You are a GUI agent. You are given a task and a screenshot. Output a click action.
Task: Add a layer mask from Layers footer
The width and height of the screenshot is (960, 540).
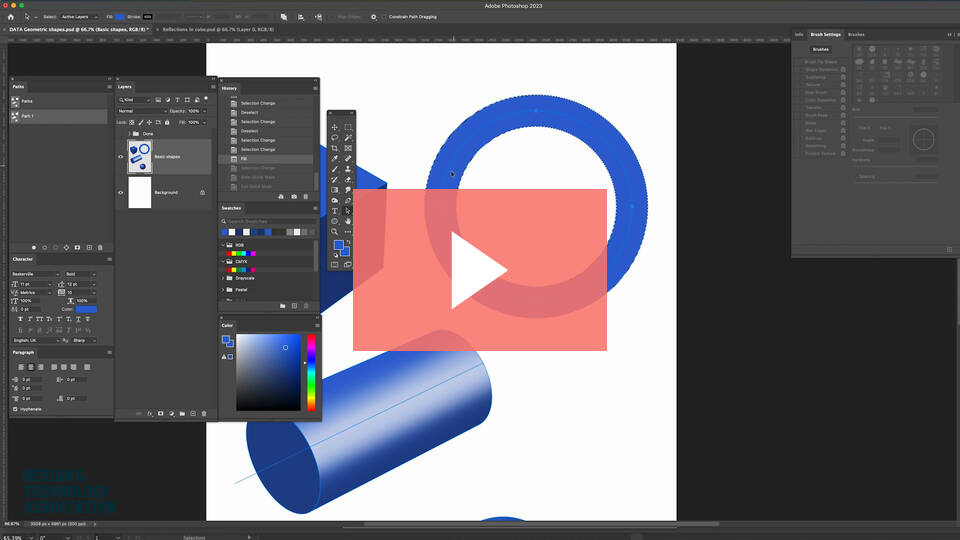160,414
